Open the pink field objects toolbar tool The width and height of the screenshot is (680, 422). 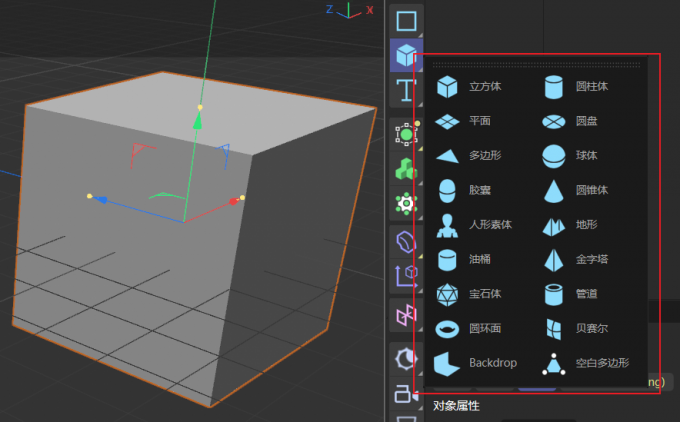[x=406, y=315]
